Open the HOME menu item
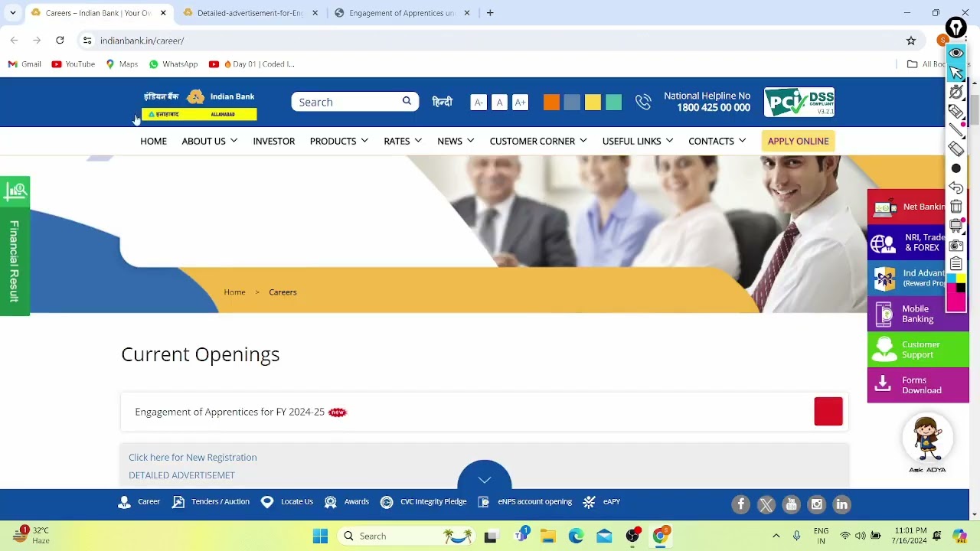 click(153, 141)
